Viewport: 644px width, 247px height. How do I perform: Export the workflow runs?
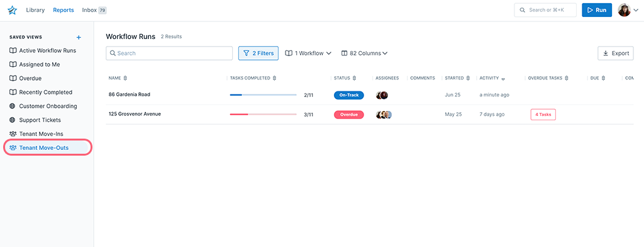[616, 53]
